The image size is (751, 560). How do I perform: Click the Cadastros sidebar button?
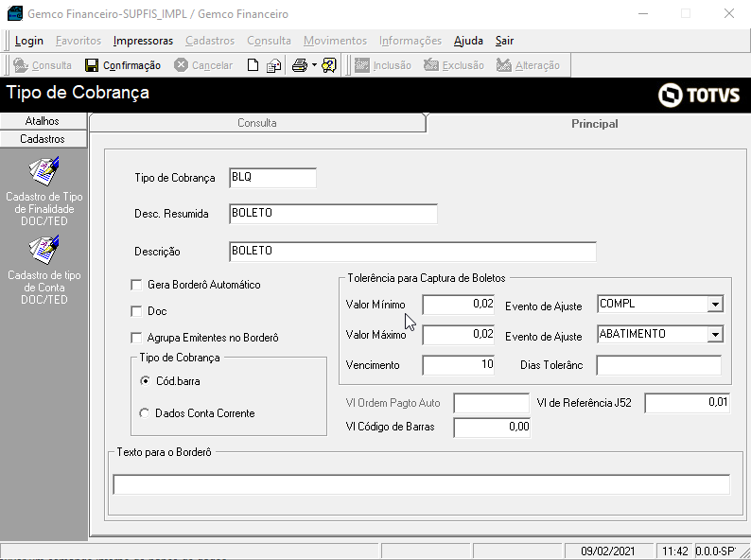point(43,139)
